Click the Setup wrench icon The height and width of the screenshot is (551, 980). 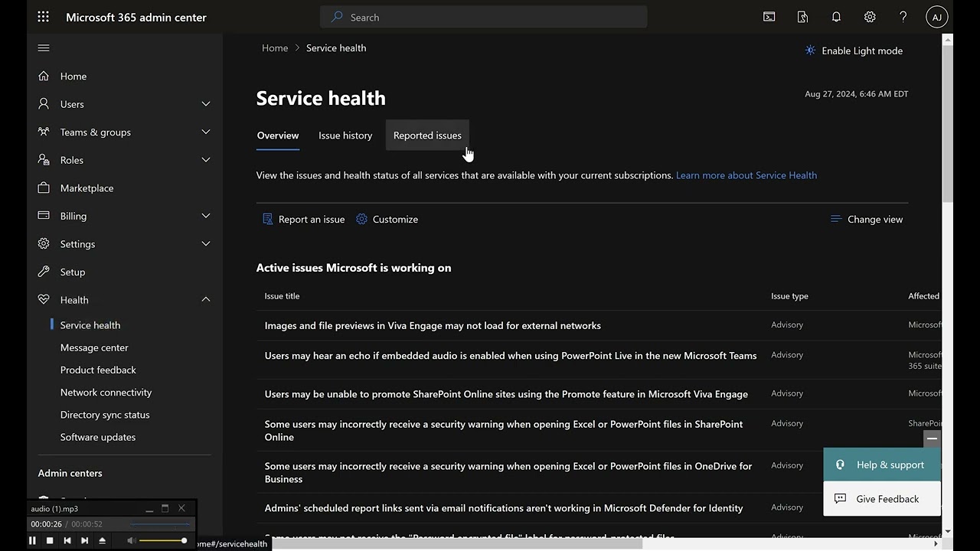pyautogui.click(x=44, y=272)
